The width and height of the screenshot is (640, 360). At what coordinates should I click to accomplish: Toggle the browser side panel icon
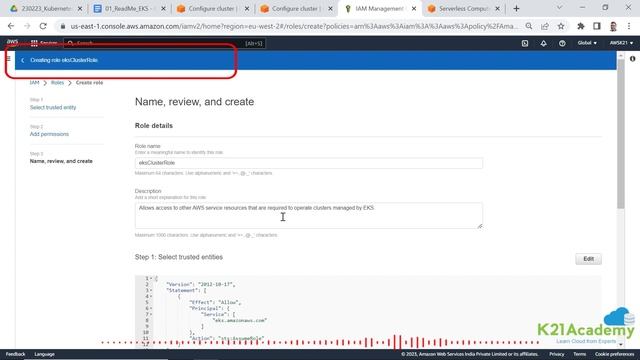click(596, 26)
